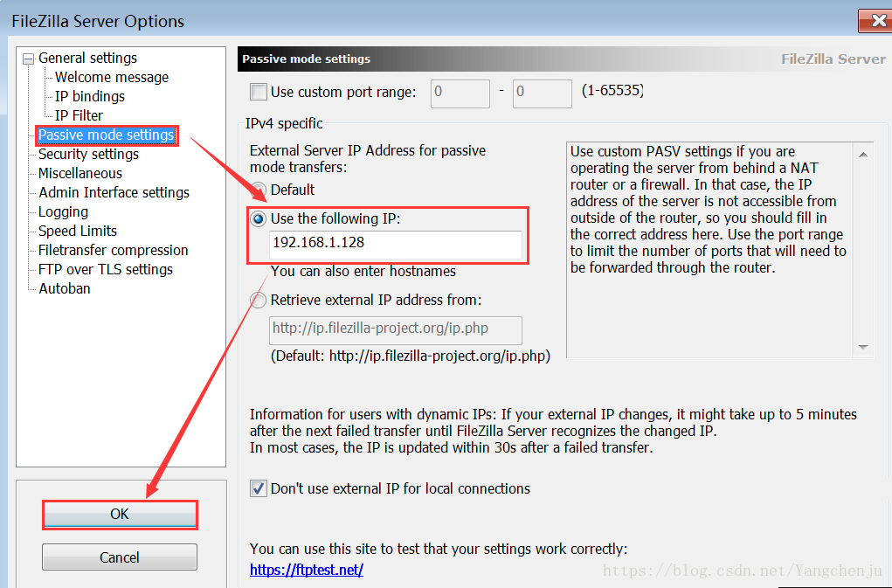Open FTP over TLS settings page
Viewport: 892px width, 588px height.
(x=105, y=270)
